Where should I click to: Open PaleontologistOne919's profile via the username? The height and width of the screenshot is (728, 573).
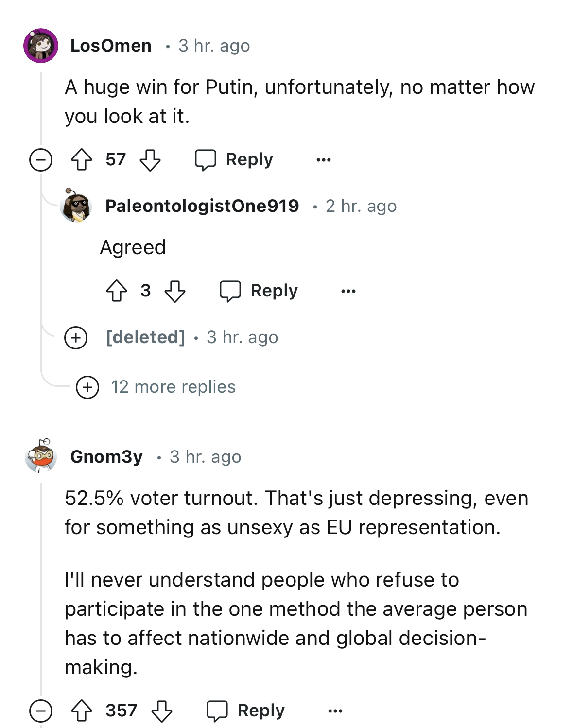(x=202, y=206)
